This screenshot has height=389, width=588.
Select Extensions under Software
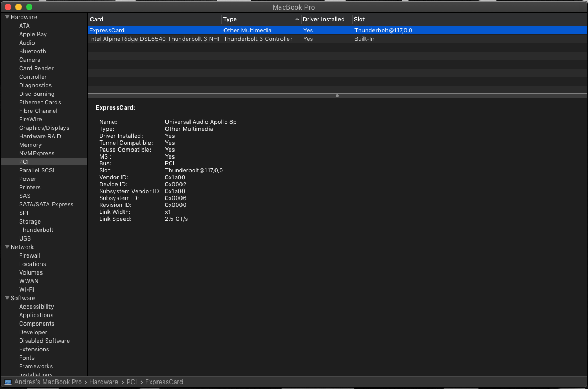click(x=34, y=349)
